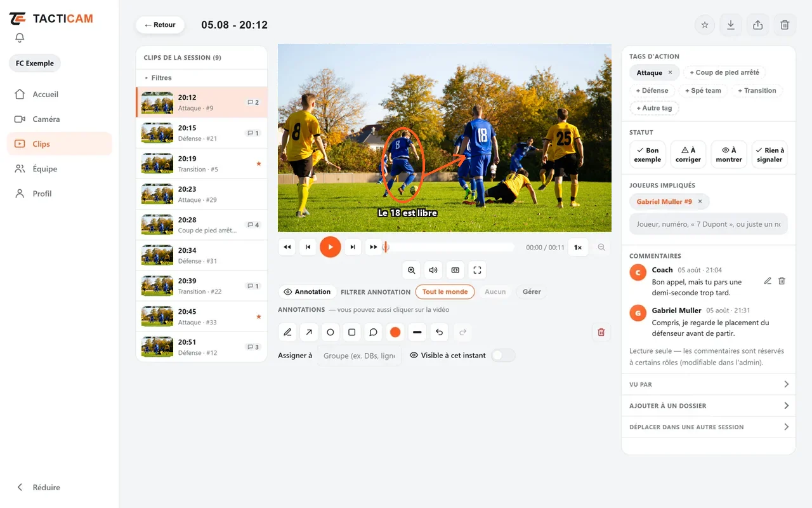The height and width of the screenshot is (508, 812).
Task: Undo last annotation
Action: click(x=439, y=332)
